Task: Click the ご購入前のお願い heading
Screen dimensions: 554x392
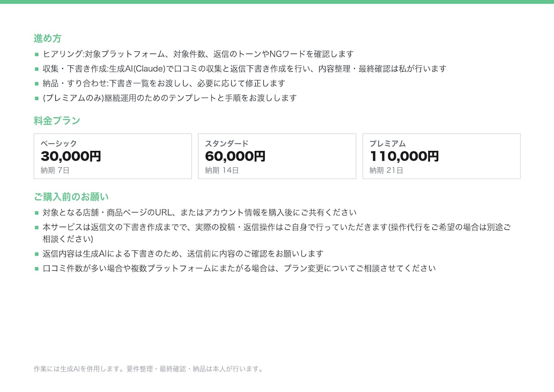Action: [x=71, y=197]
